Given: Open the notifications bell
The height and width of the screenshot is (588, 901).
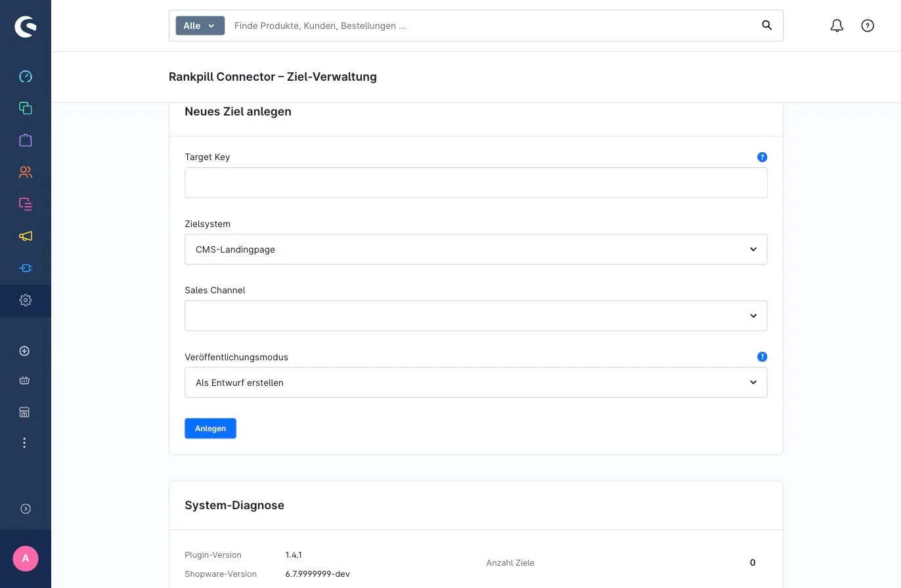Looking at the screenshot, I should (x=837, y=26).
